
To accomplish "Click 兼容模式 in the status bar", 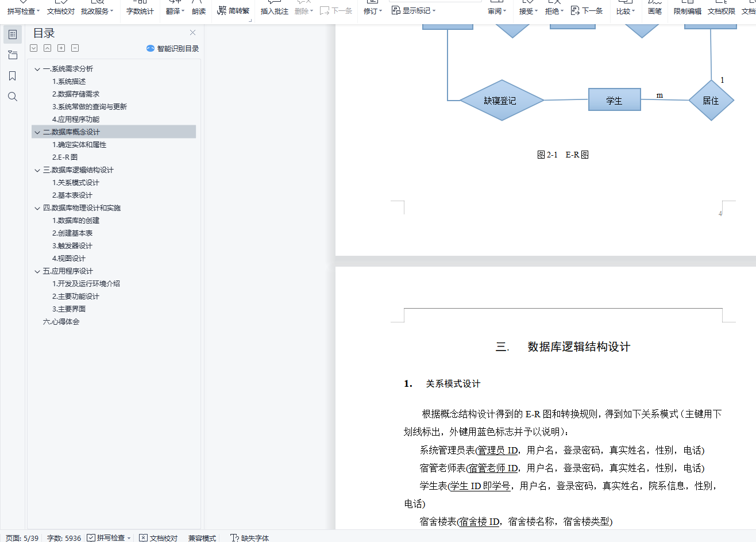I will click(202, 538).
